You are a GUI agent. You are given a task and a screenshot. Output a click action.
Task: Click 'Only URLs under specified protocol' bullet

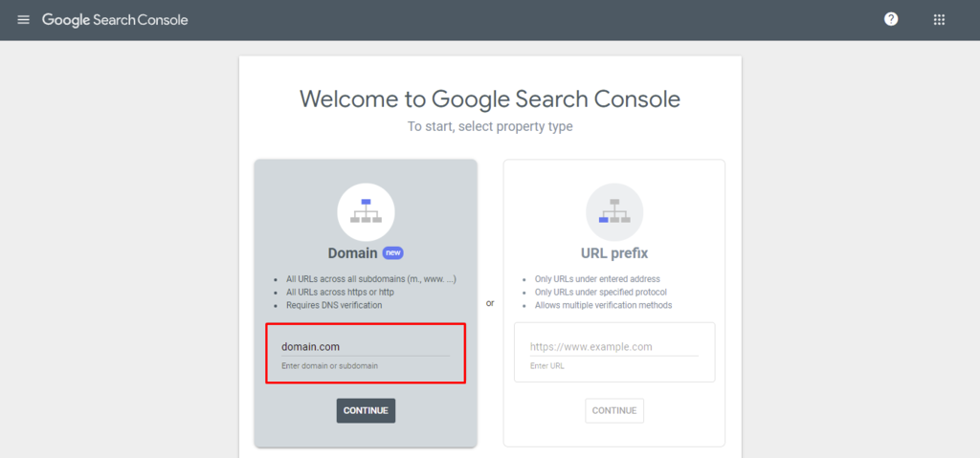pyautogui.click(x=601, y=292)
